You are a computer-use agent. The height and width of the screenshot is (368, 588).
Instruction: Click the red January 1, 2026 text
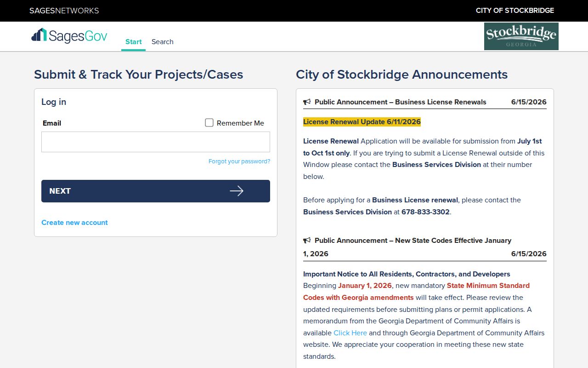(365, 286)
